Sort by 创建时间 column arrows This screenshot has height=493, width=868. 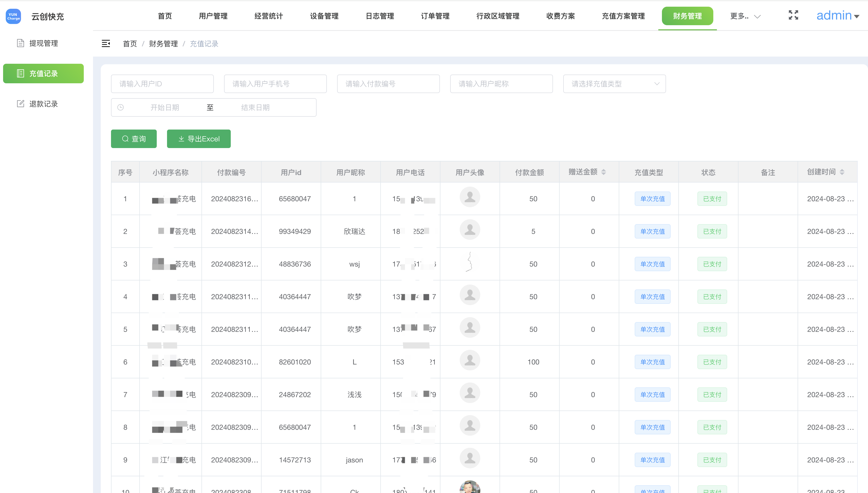tap(842, 172)
